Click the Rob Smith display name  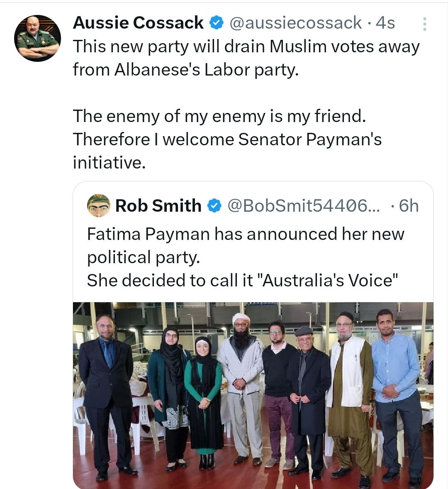[158, 205]
